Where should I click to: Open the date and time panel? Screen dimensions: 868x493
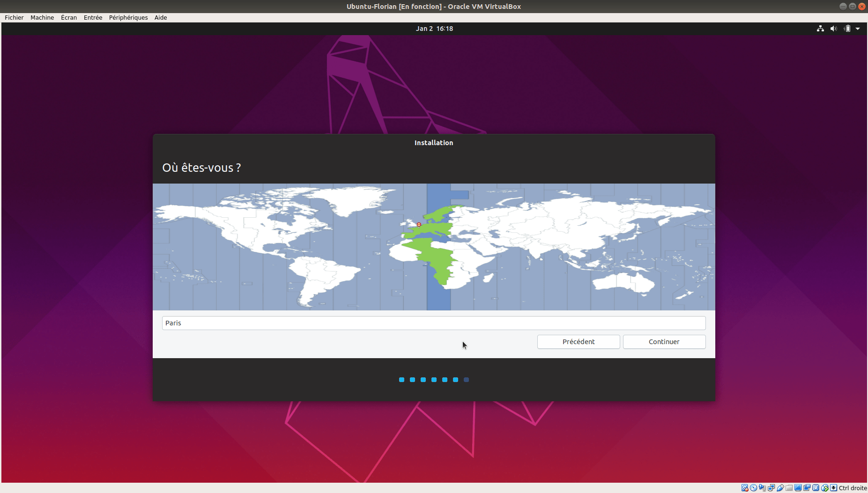(434, 29)
